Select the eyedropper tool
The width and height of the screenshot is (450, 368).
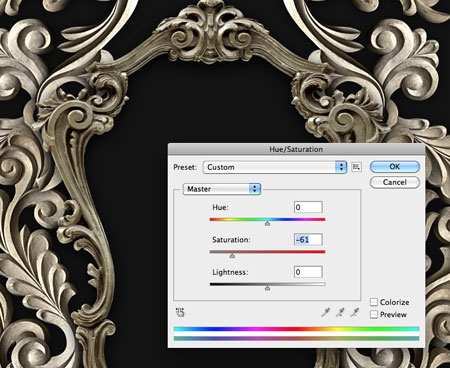(x=325, y=312)
